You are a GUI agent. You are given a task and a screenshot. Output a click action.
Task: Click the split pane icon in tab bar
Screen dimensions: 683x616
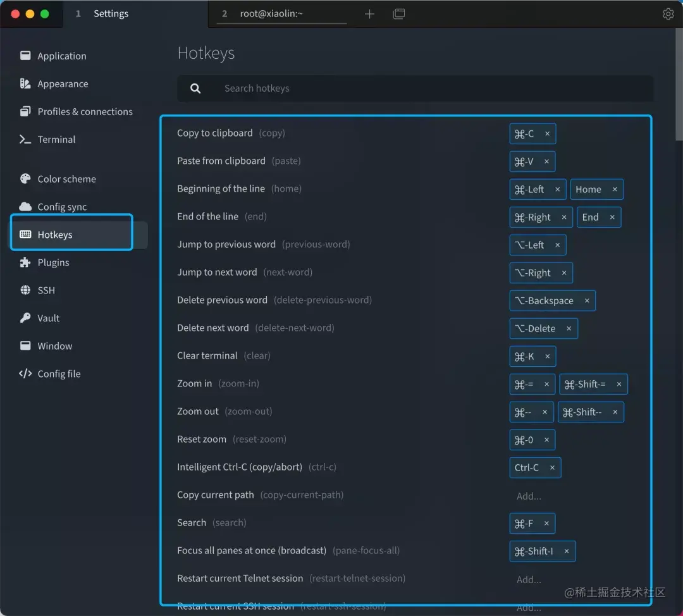point(398,14)
